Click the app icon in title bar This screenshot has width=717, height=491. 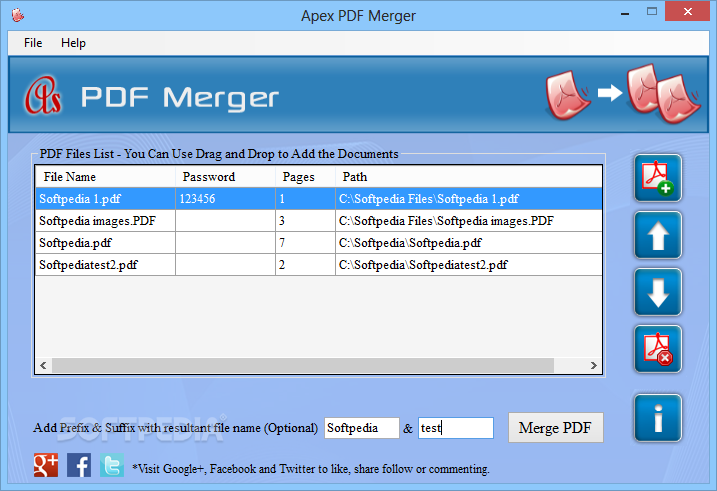18,16
